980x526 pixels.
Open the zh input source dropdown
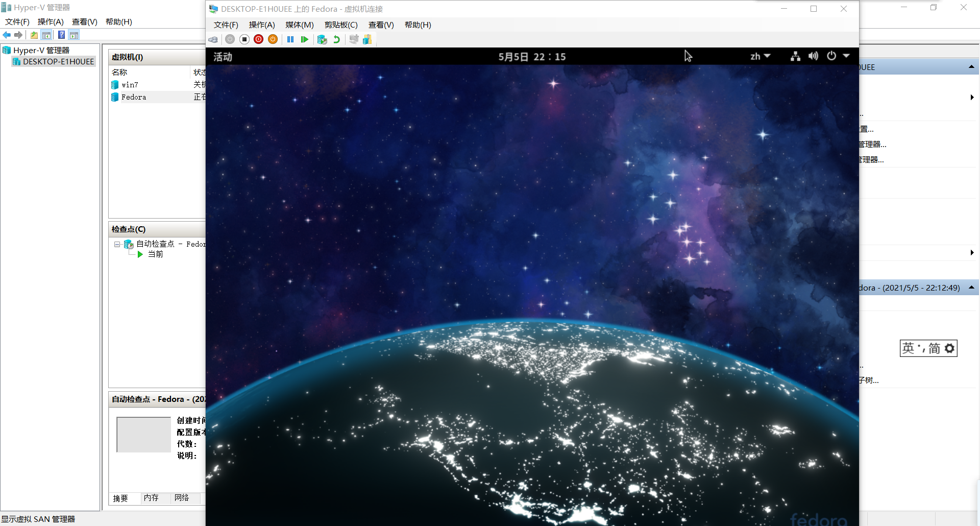coord(760,56)
